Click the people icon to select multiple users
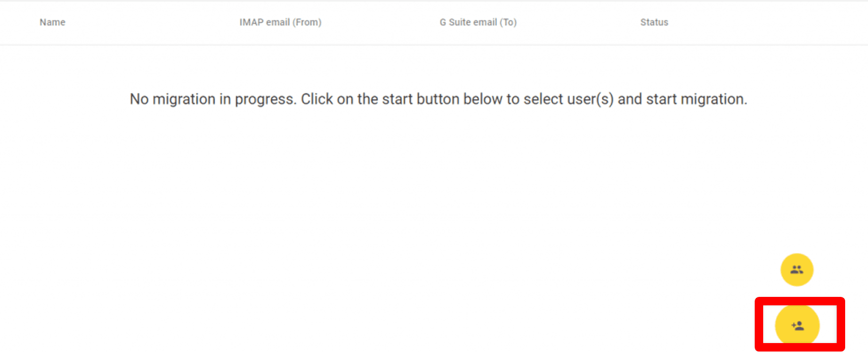 click(797, 270)
